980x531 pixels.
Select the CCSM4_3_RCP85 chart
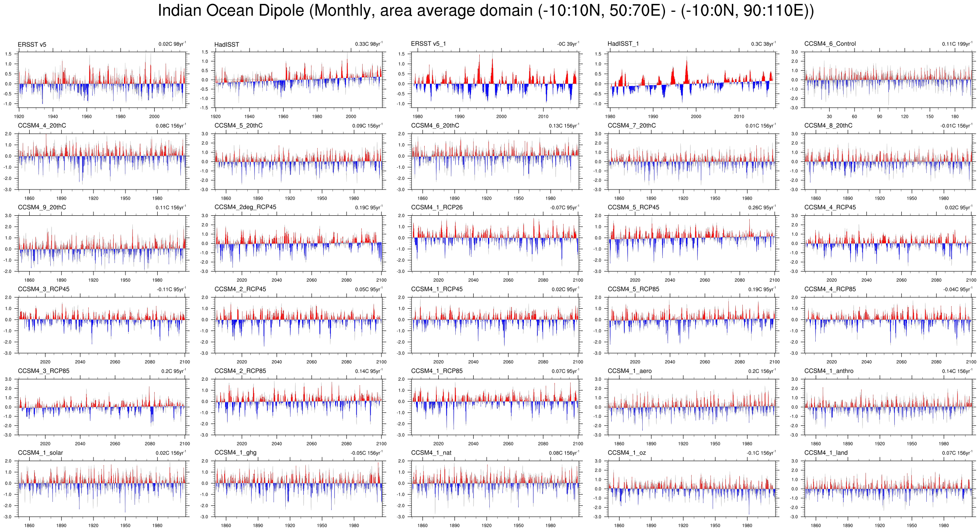[102, 407]
